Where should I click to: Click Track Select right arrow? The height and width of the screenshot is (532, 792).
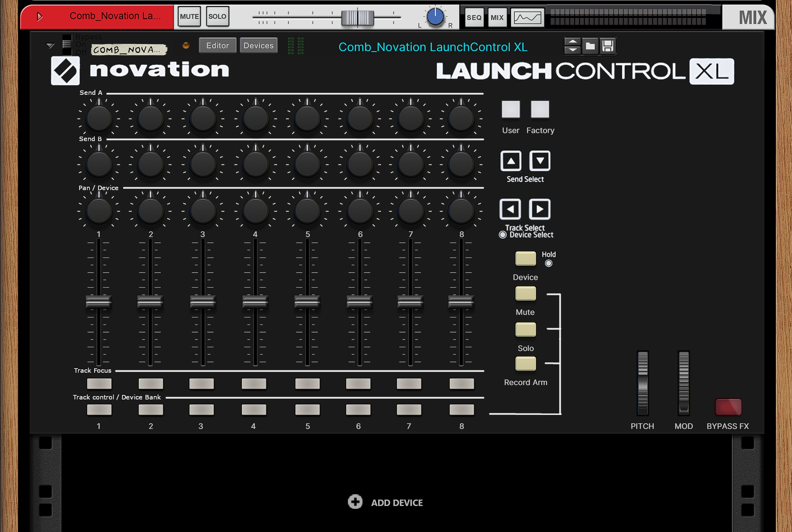[540, 209]
